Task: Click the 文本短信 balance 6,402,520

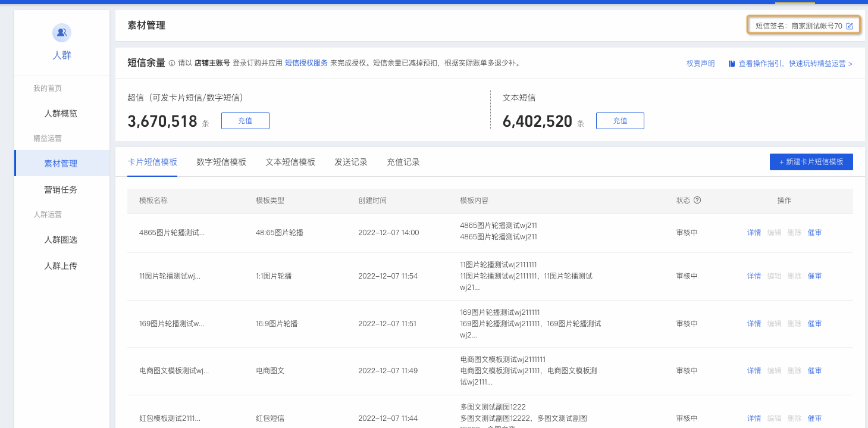Action: point(537,121)
